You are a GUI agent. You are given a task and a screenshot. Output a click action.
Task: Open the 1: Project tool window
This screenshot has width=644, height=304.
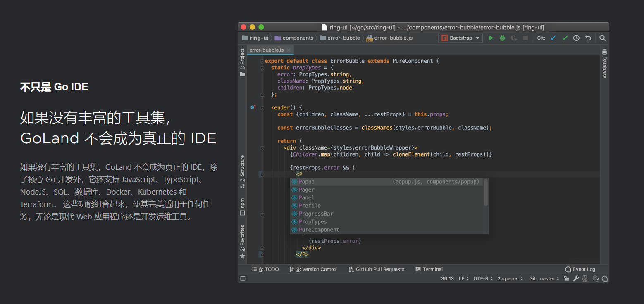242,63
